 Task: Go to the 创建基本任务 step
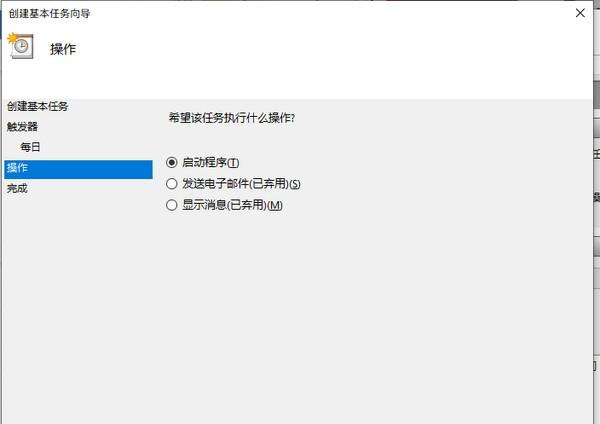click(x=38, y=106)
